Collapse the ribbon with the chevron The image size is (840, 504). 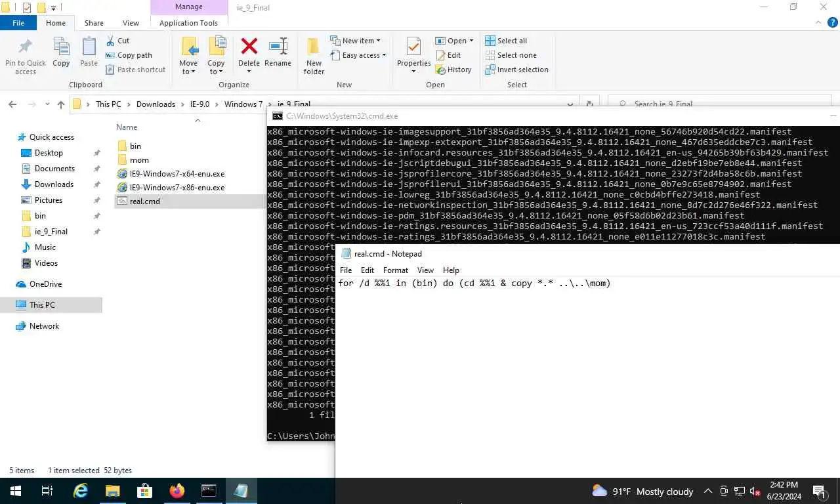818,22
